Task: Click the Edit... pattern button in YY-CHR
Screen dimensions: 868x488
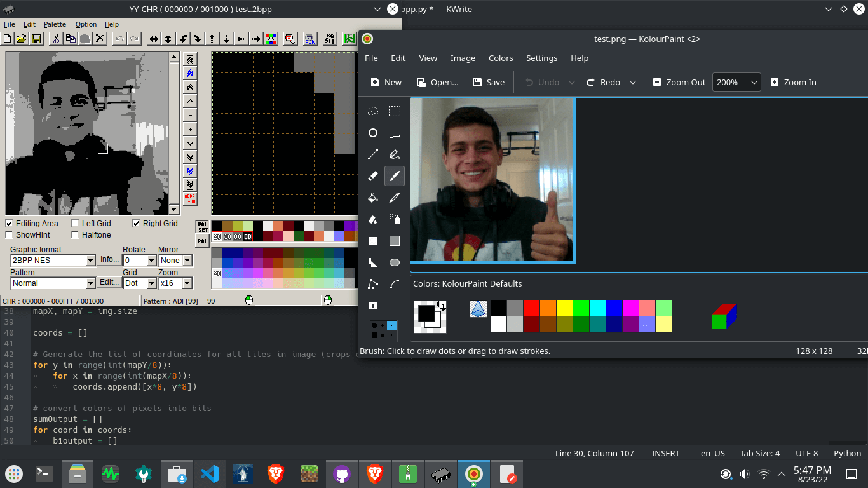Action: (x=109, y=282)
